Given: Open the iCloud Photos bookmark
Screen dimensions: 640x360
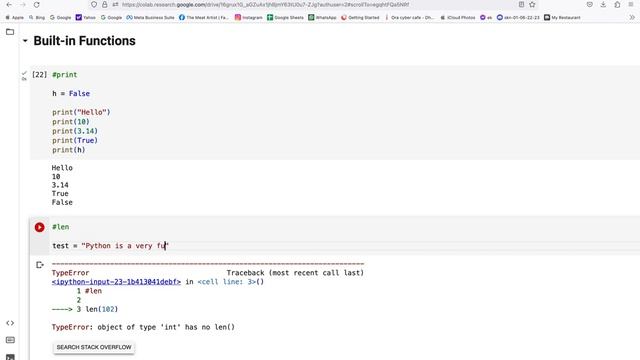Looking at the screenshot, I should (458, 18).
